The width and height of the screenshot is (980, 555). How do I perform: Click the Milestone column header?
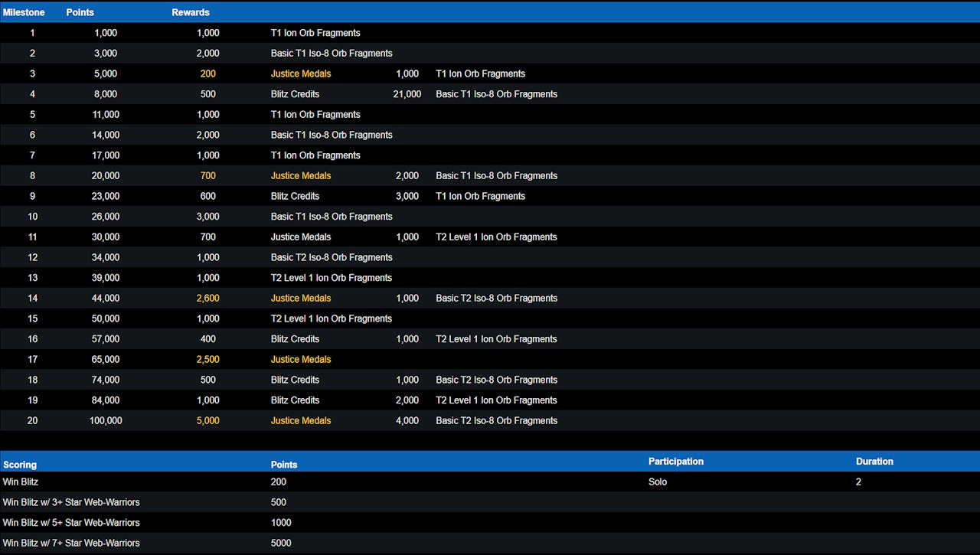(24, 12)
